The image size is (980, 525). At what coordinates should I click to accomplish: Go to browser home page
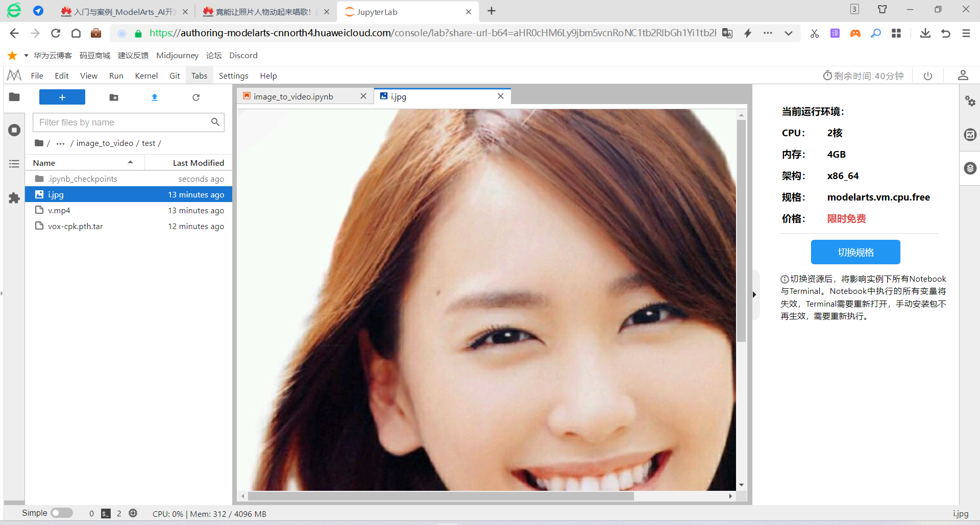pos(76,33)
